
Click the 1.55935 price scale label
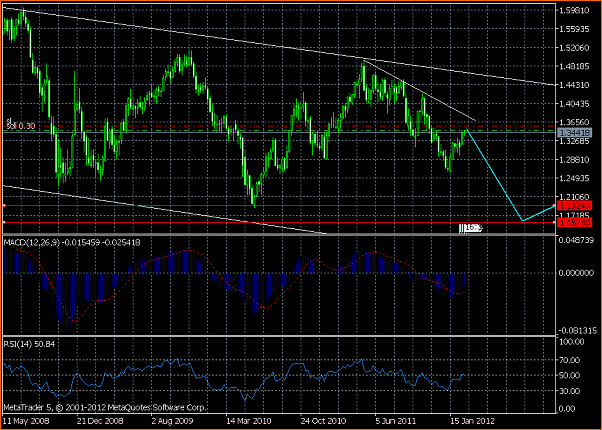(x=574, y=29)
